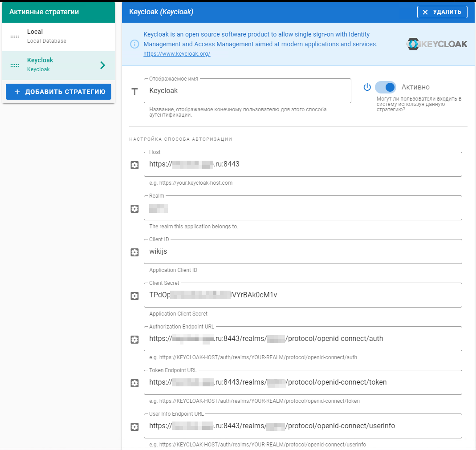Click hint text 'The realm this application belongs to.'

[194, 227]
